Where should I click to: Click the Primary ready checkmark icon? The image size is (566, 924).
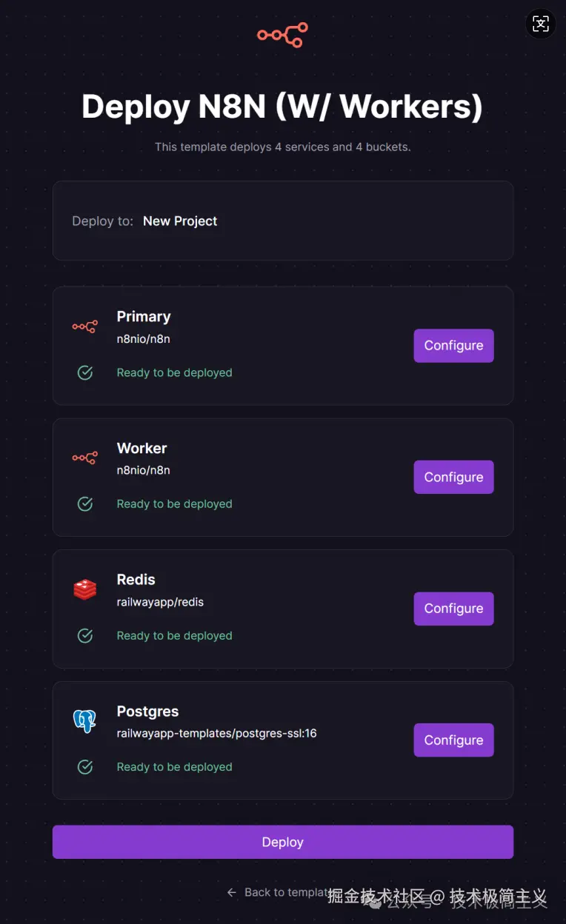[85, 372]
